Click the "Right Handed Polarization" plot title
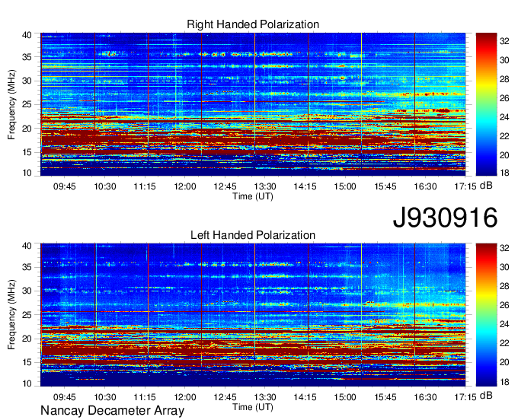 [x=253, y=24]
